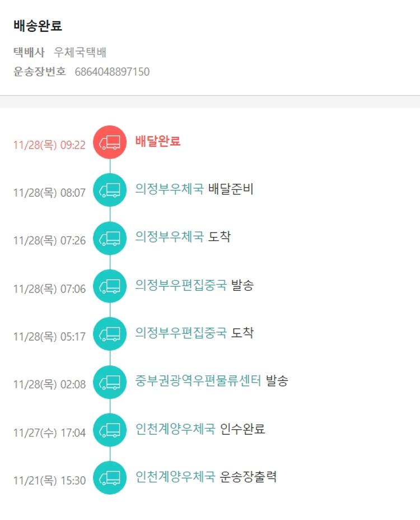
Task: Open the 중부권광역우편물류센터 link
Action: pos(198,381)
